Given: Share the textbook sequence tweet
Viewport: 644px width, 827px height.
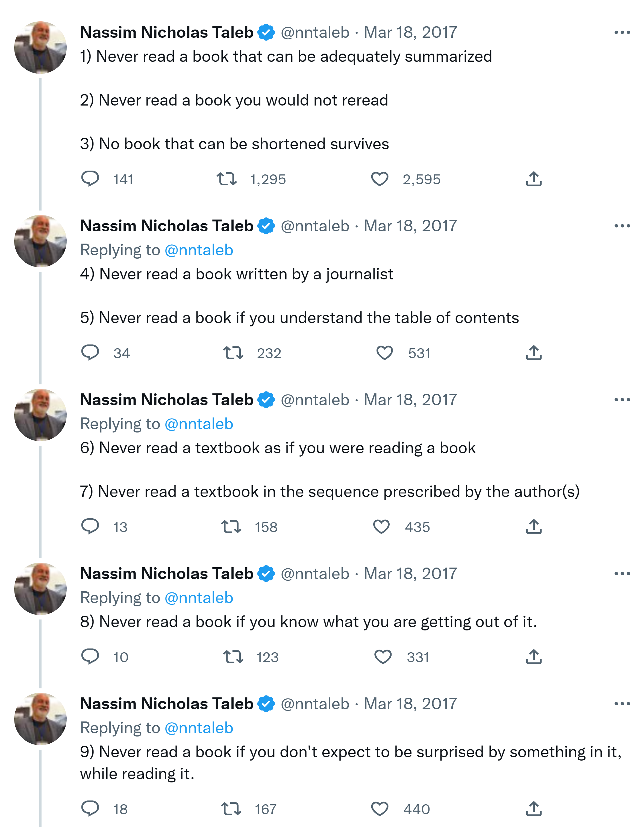Looking at the screenshot, I should coord(534,526).
